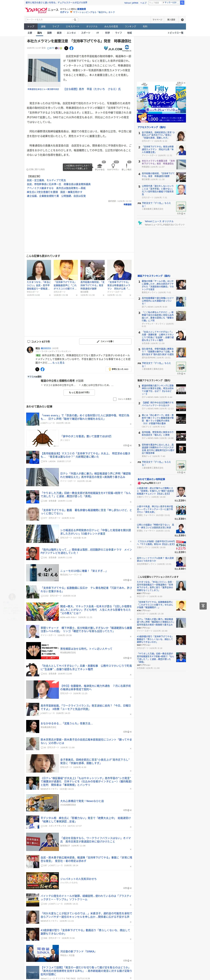Open the エキスパート tab
Viewport: 210px width, 980px height.
point(72,27)
